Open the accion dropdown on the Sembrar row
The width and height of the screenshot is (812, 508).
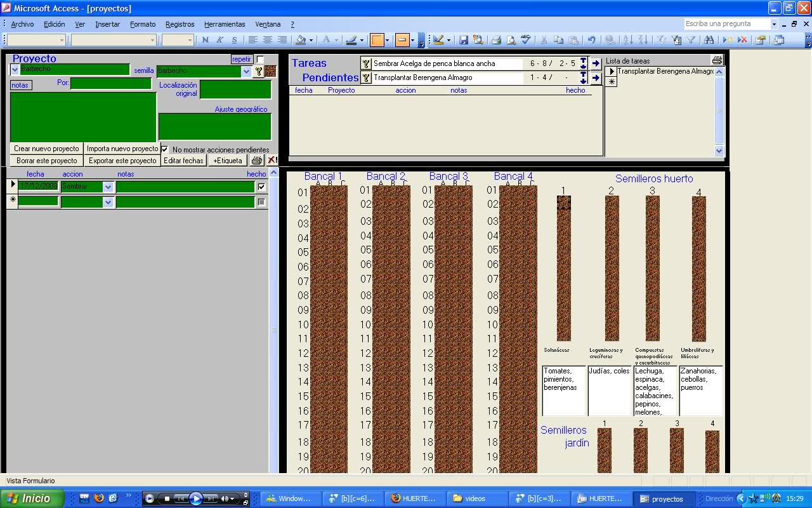(108, 187)
